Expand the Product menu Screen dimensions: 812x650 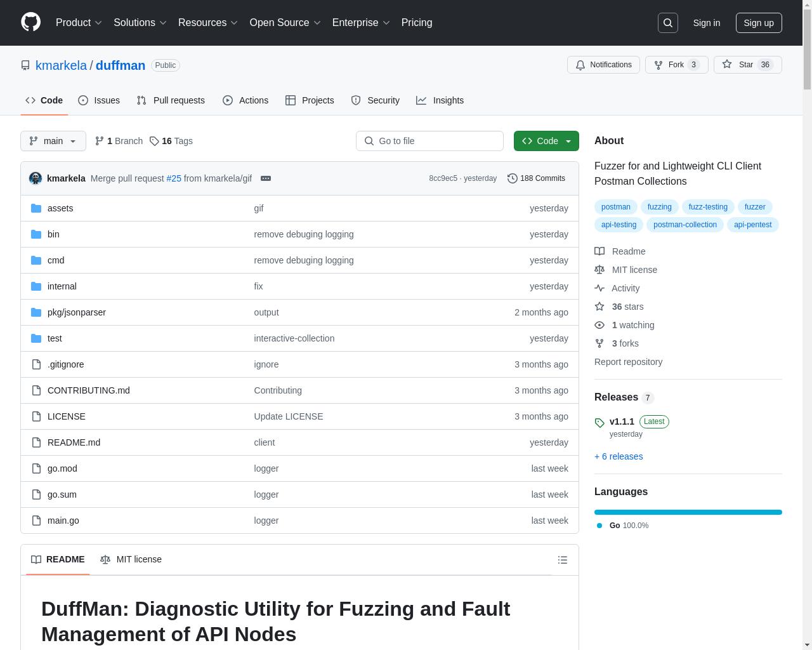click(x=79, y=22)
